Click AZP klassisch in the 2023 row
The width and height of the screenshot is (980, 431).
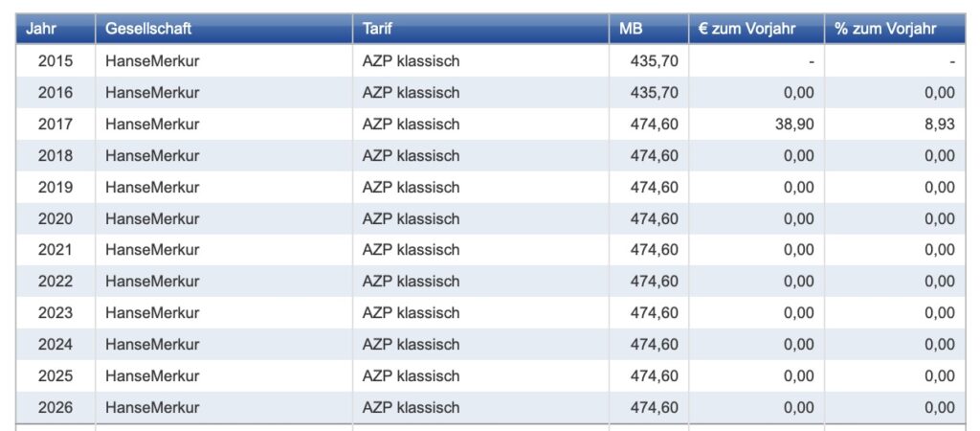pos(411,313)
